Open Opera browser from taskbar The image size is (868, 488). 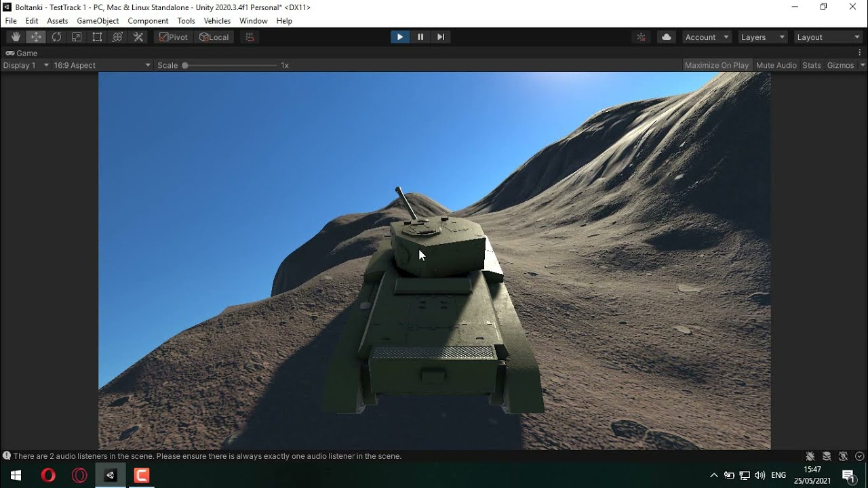coord(48,475)
